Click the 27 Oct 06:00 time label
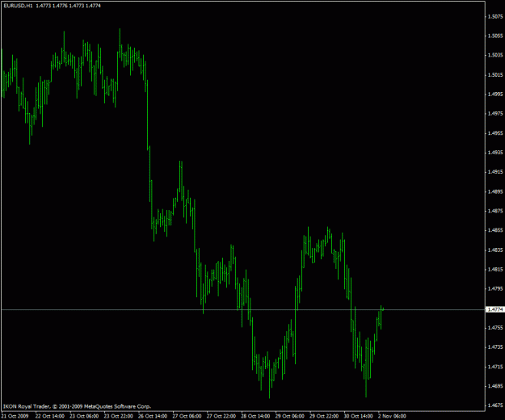 coord(187,416)
